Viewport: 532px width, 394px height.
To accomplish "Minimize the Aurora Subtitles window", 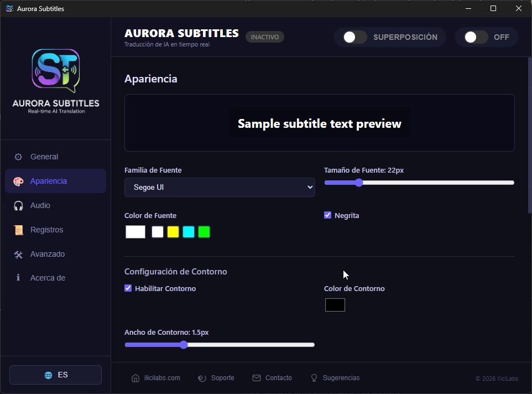I will (468, 8).
